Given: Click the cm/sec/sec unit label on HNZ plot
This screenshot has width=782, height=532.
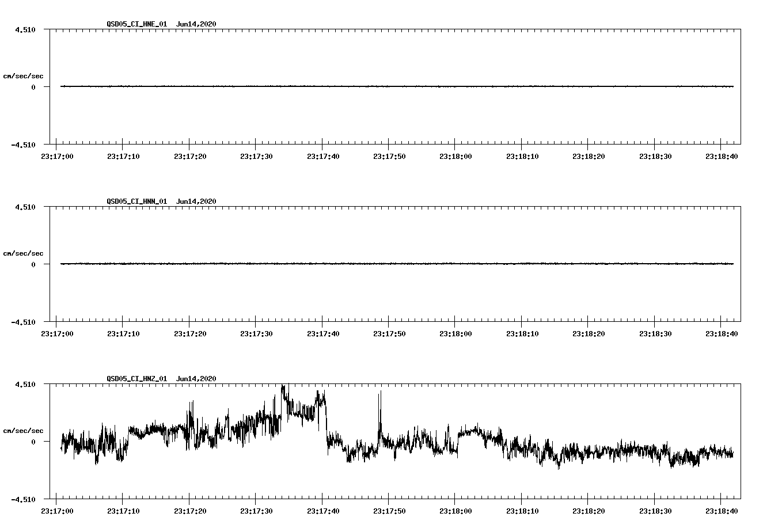Looking at the screenshot, I should (23, 431).
